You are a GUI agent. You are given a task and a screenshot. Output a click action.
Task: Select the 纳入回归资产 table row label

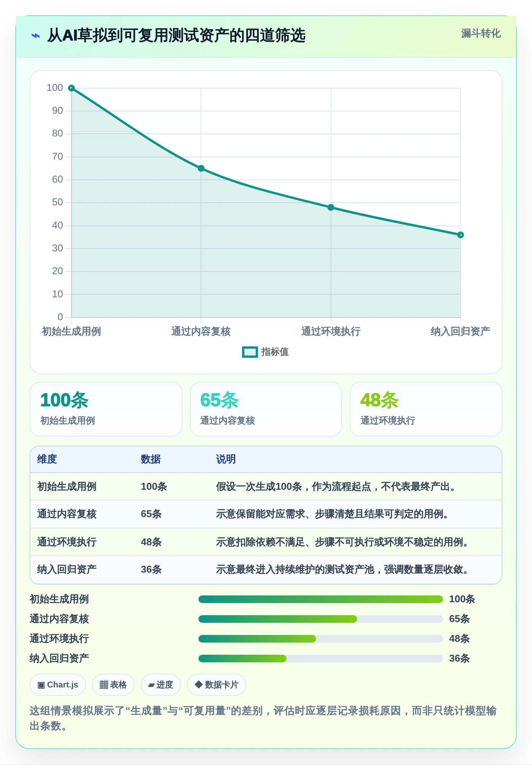point(67,569)
